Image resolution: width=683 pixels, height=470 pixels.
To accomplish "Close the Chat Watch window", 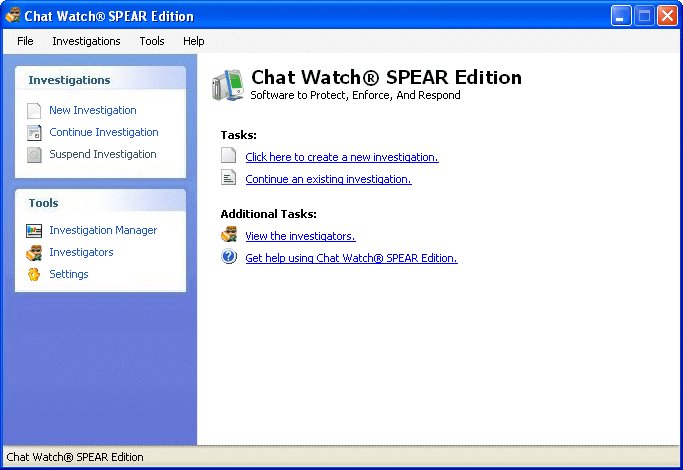I will click(x=667, y=16).
